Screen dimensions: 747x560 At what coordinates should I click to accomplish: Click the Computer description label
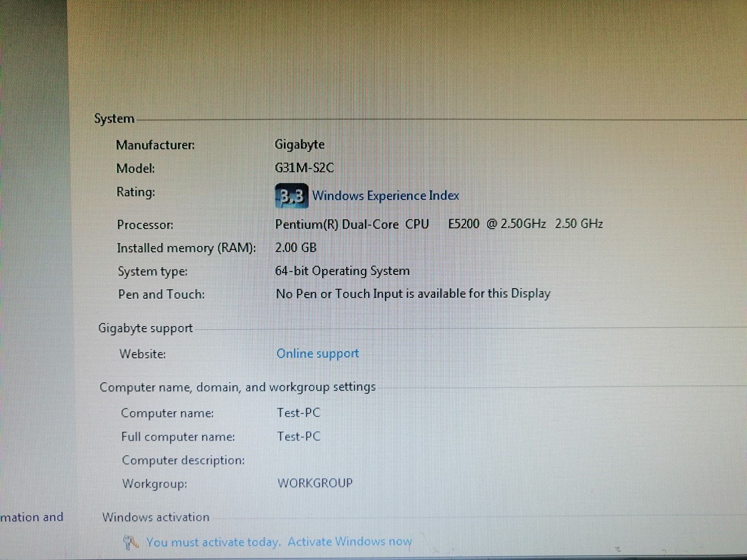coord(183,460)
